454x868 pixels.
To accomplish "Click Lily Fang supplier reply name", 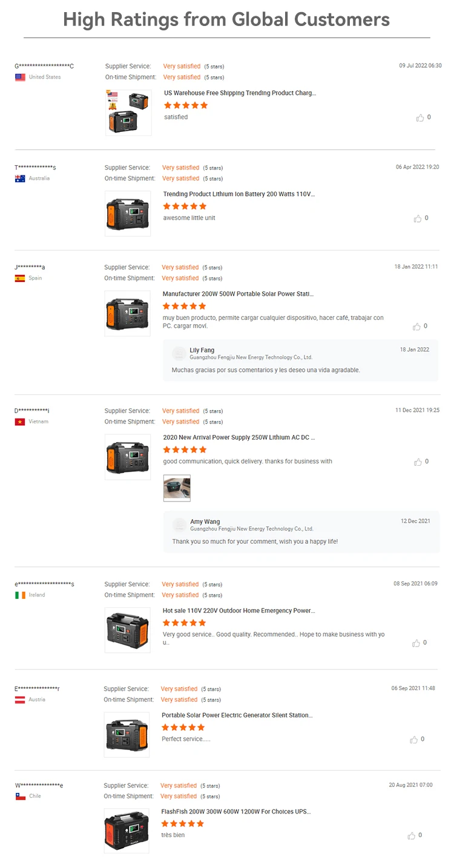I will click(x=202, y=350).
